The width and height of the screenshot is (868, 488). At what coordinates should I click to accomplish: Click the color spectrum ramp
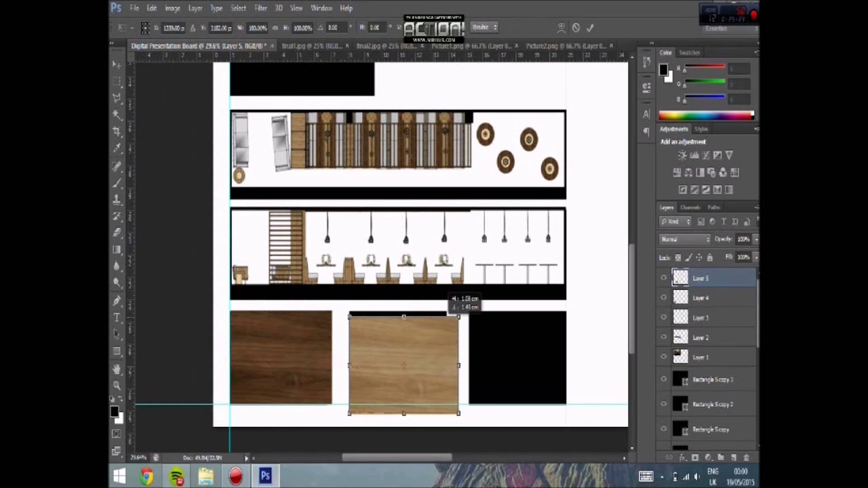pos(705,116)
